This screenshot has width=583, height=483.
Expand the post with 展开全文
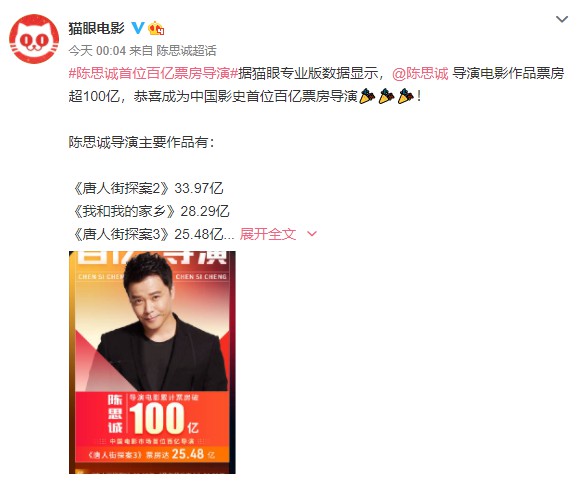[268, 234]
